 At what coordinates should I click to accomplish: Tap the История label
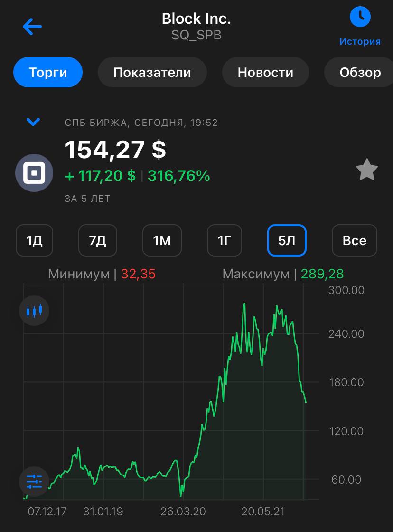pyautogui.click(x=360, y=41)
